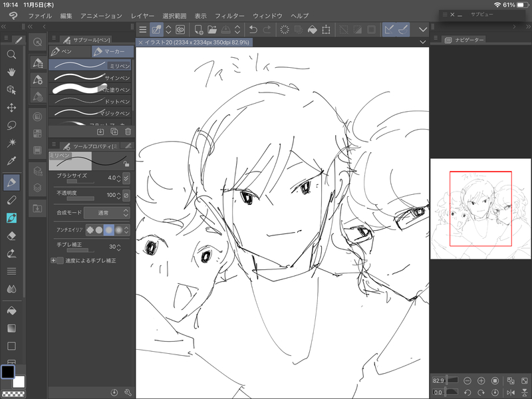Rotate Navigator view left
The width and height of the screenshot is (532, 399).
[x=467, y=392]
